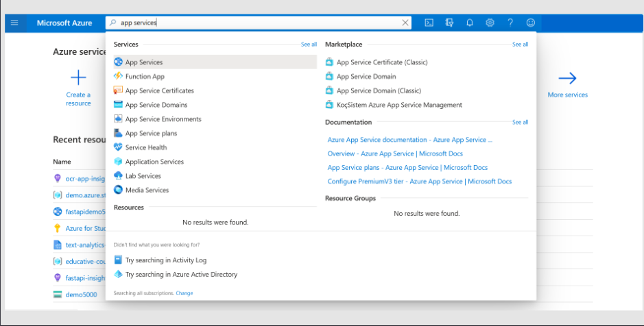Click See all next to Services
This screenshot has height=326, width=644.
(x=309, y=45)
